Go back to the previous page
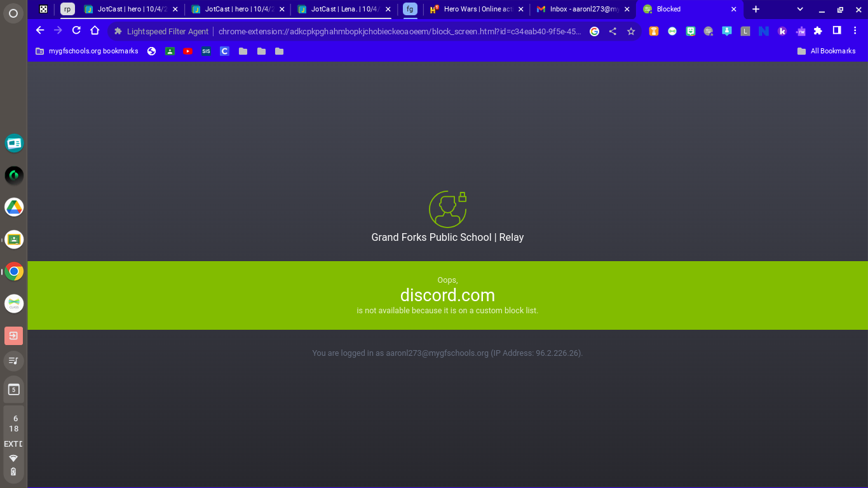The height and width of the screenshot is (488, 868). (x=40, y=30)
